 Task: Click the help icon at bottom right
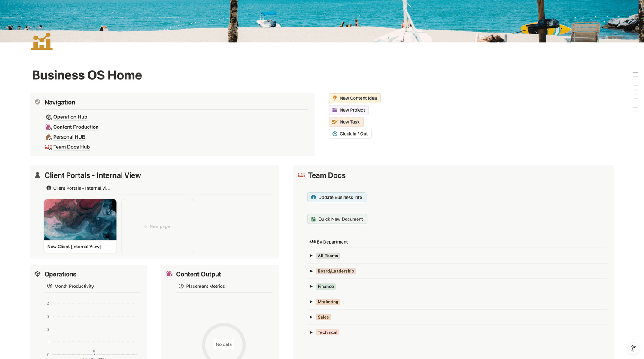click(x=633, y=348)
